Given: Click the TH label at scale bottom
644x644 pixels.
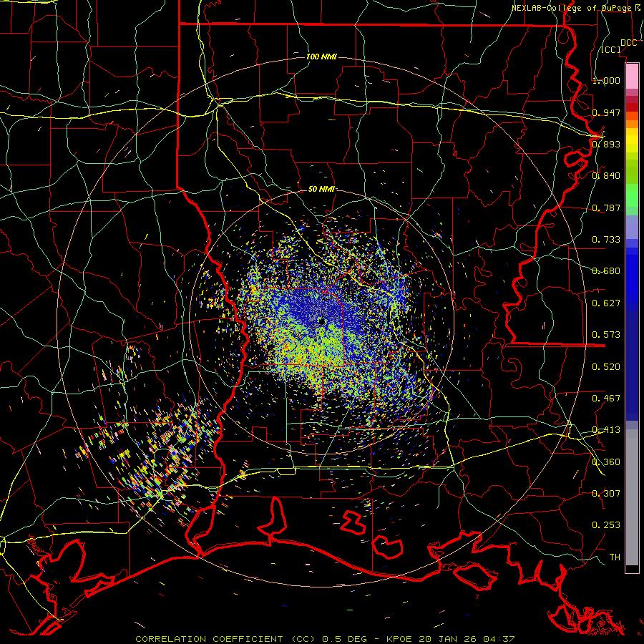Looking at the screenshot, I should pyautogui.click(x=615, y=557).
